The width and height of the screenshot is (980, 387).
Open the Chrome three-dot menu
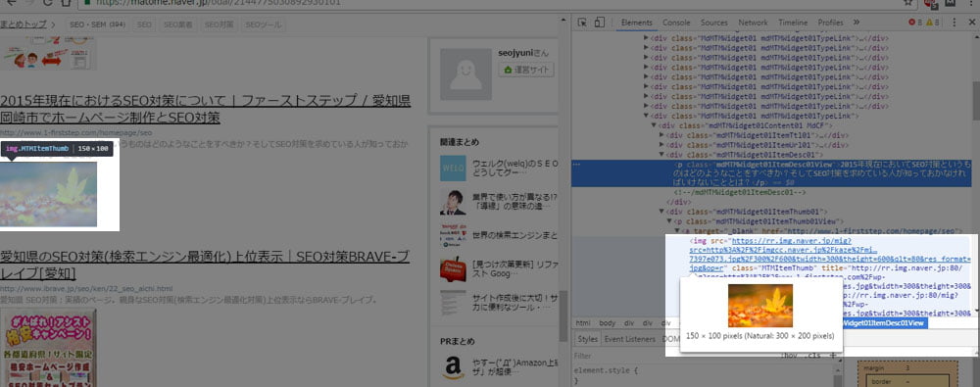(970, 3)
